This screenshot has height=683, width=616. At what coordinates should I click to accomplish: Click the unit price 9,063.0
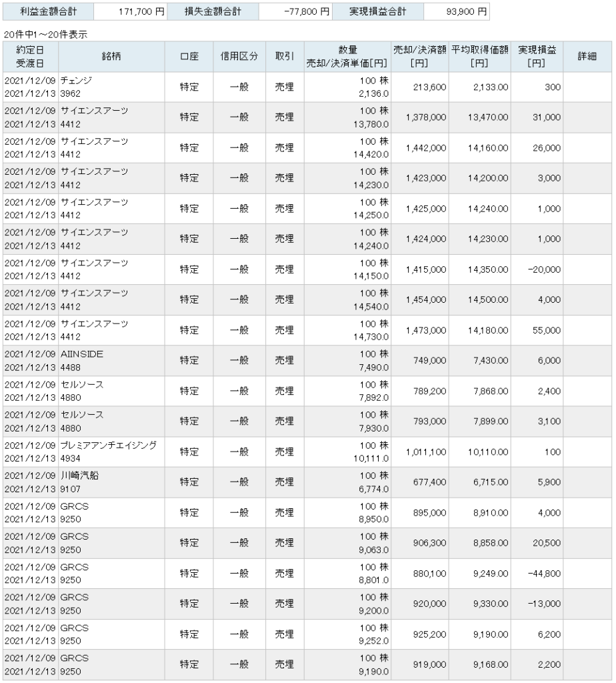(374, 550)
